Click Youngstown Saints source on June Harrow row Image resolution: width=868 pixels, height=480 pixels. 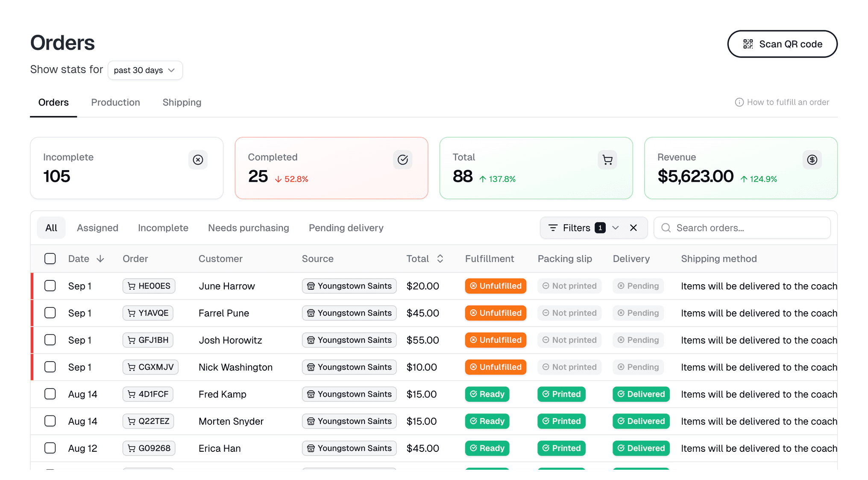tap(349, 286)
